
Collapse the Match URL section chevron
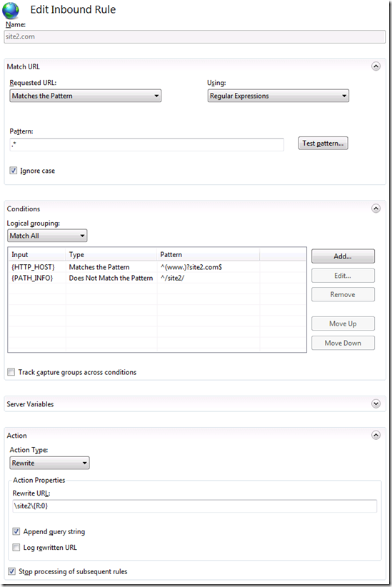tap(376, 66)
